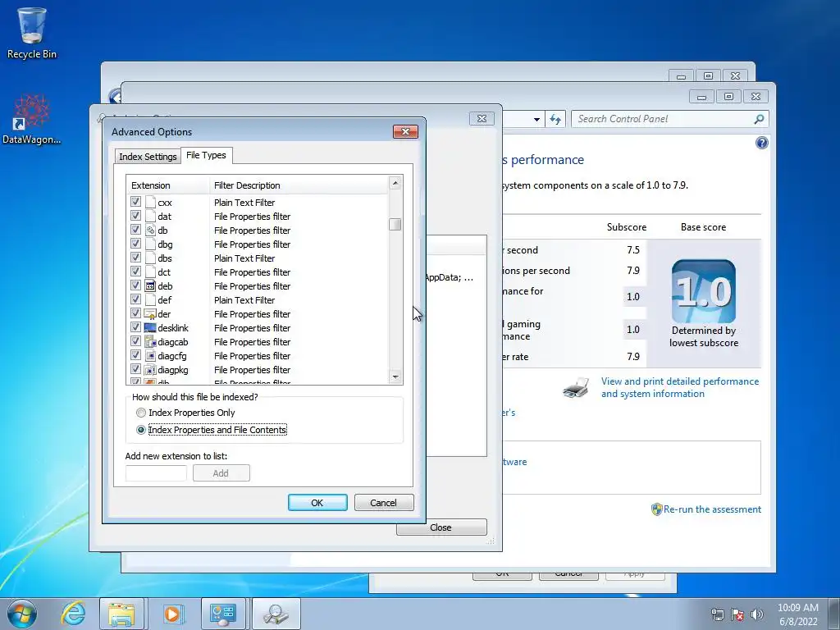This screenshot has height=630, width=840.
Task: Launch Internet Explorer from the taskbar
Action: (73, 614)
